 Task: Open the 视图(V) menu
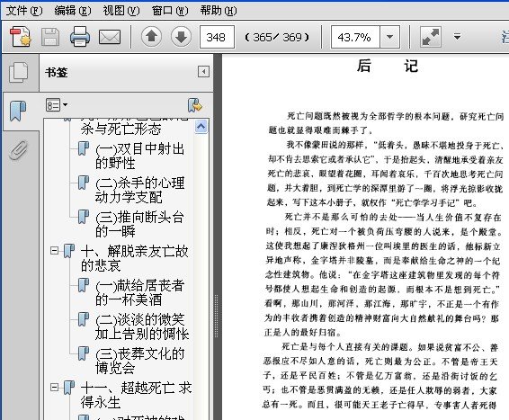[x=121, y=11]
